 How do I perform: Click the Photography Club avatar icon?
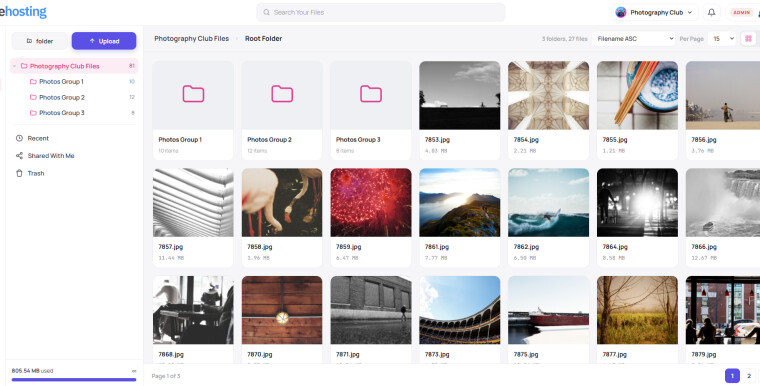(620, 13)
